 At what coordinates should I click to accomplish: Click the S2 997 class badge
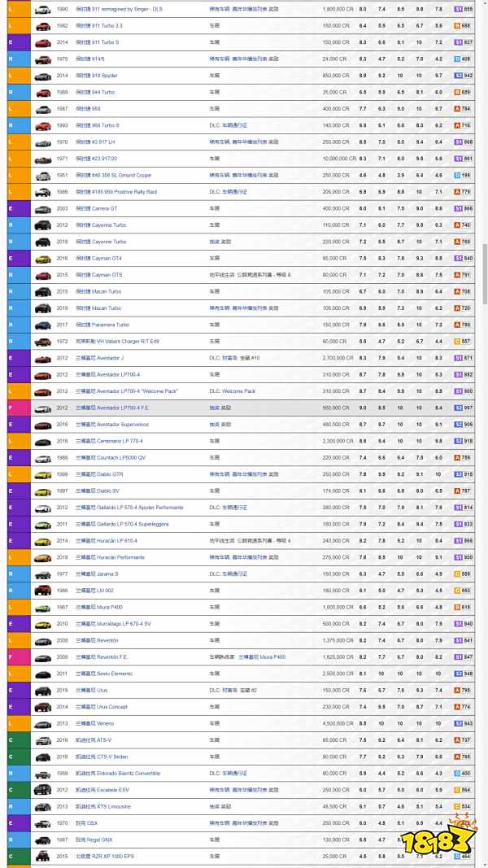point(463,408)
